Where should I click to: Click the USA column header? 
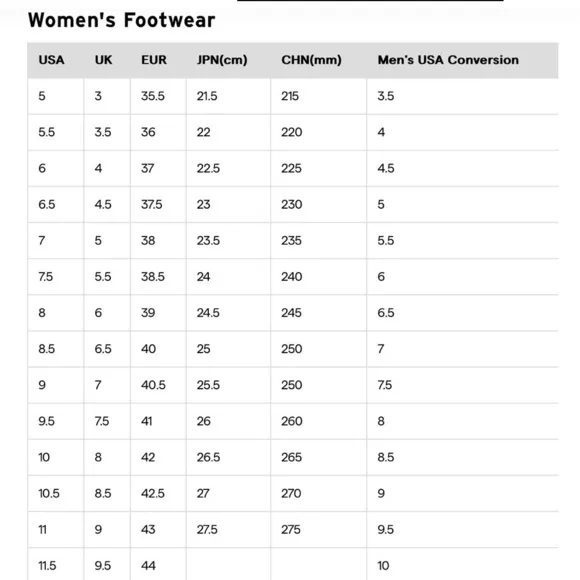(51, 60)
